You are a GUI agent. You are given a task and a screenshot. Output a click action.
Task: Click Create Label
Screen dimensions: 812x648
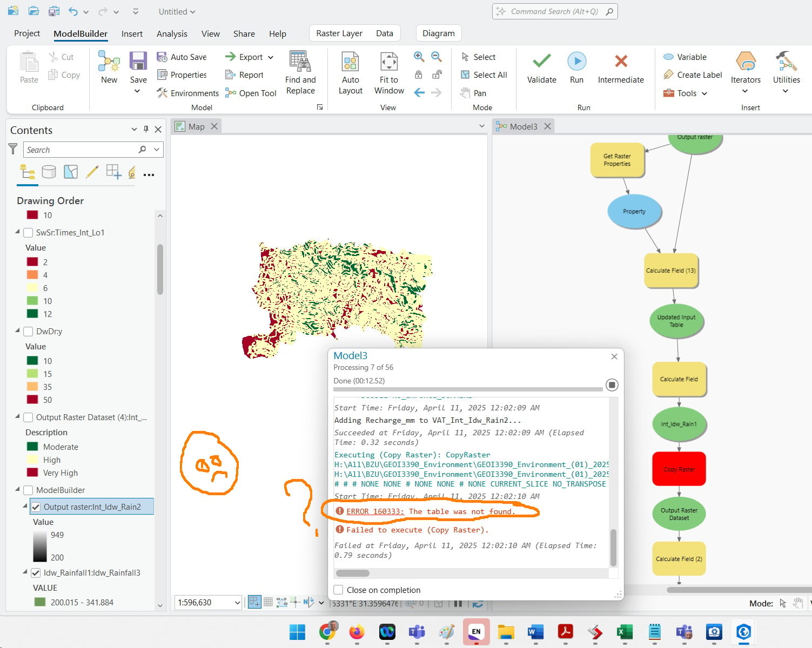(692, 75)
